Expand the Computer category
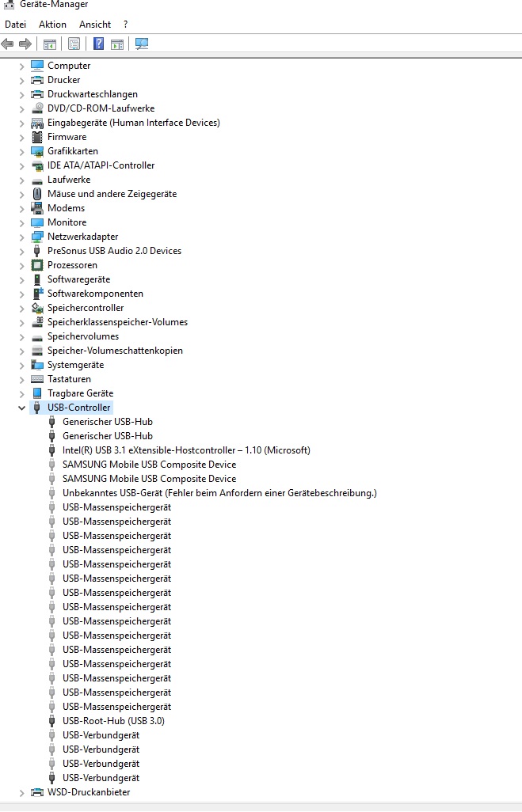The height and width of the screenshot is (812, 522). pyautogui.click(x=21, y=66)
